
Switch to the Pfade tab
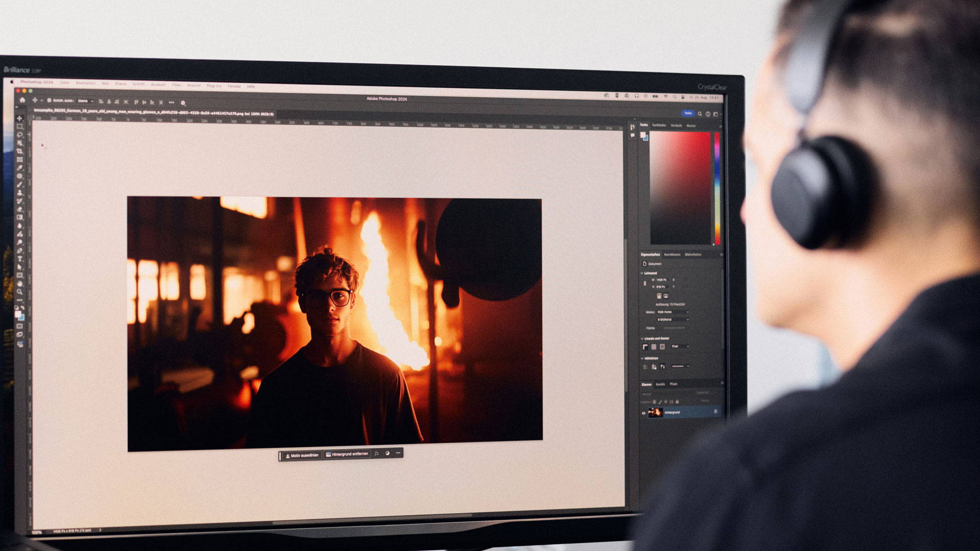point(673,384)
